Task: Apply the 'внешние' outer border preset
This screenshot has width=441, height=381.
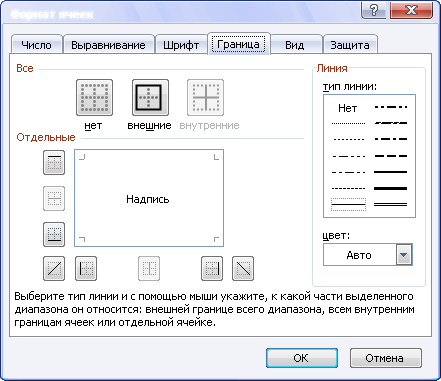Action: click(x=150, y=98)
